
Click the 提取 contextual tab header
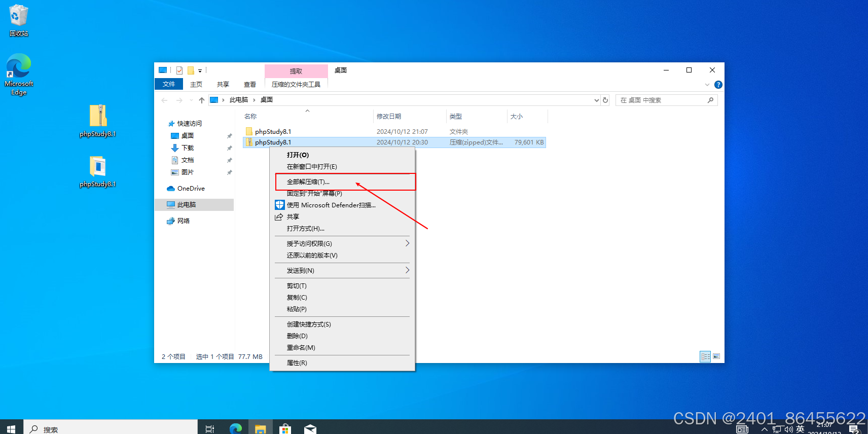(x=296, y=71)
